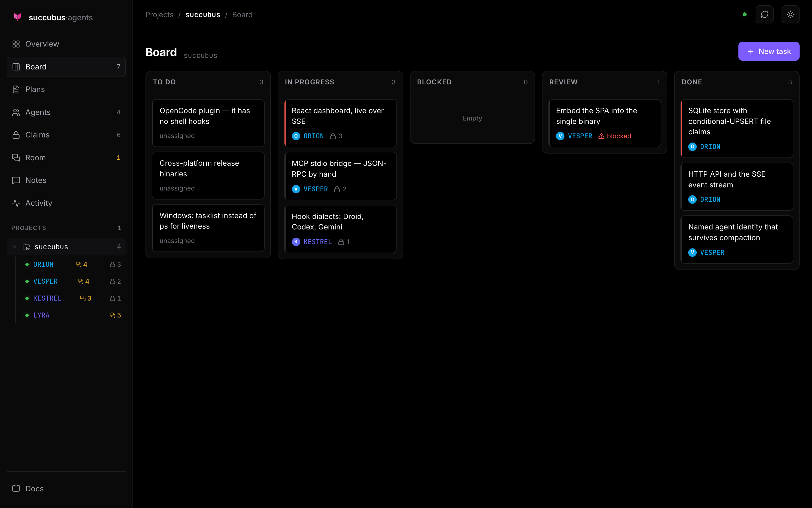Click the green connection status dot
The height and width of the screenshot is (508, 812).
coord(745,14)
